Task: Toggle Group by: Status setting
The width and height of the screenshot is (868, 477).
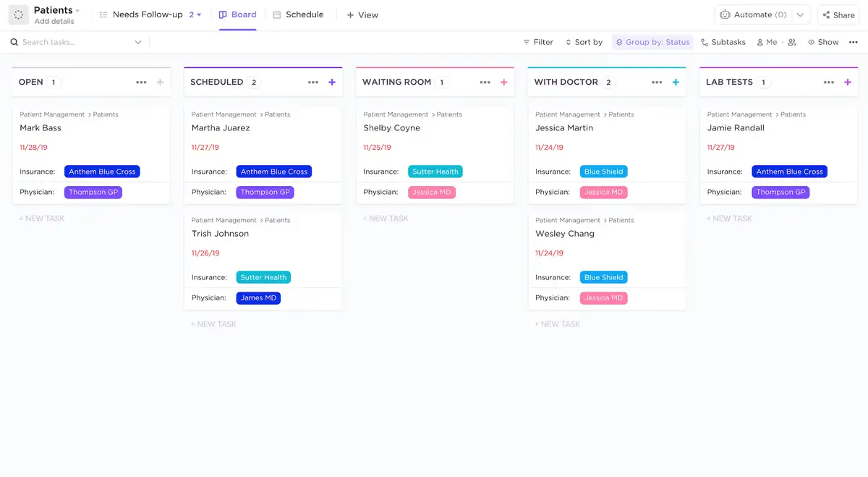Action: (652, 42)
